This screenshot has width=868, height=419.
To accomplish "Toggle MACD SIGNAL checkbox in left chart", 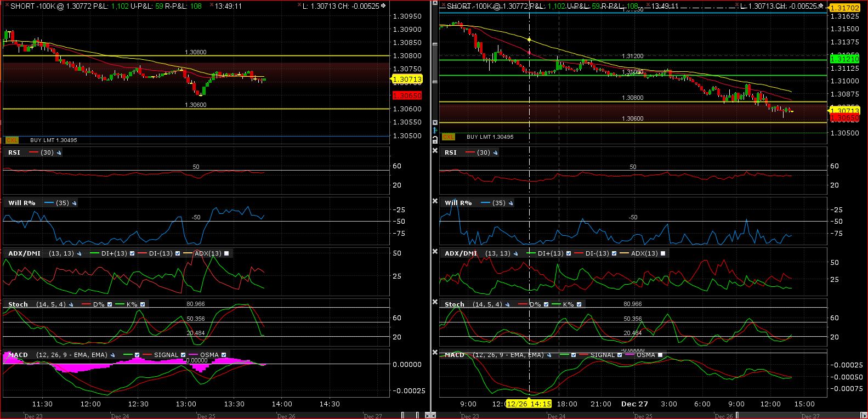I will [x=183, y=355].
